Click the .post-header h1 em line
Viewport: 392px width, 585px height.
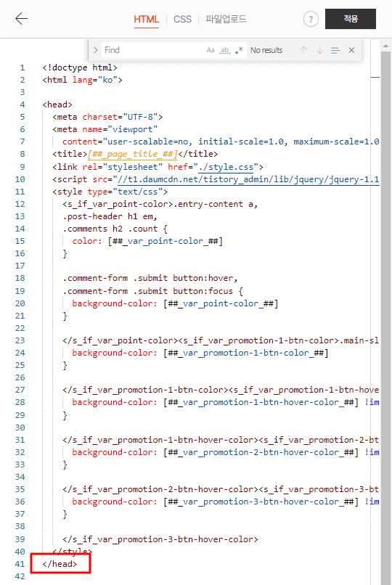(x=110, y=216)
